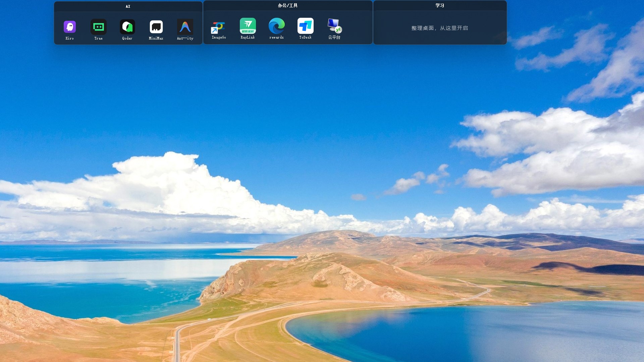Open the Edge rewards shortcut
The height and width of the screenshot is (362, 644).
(276, 26)
